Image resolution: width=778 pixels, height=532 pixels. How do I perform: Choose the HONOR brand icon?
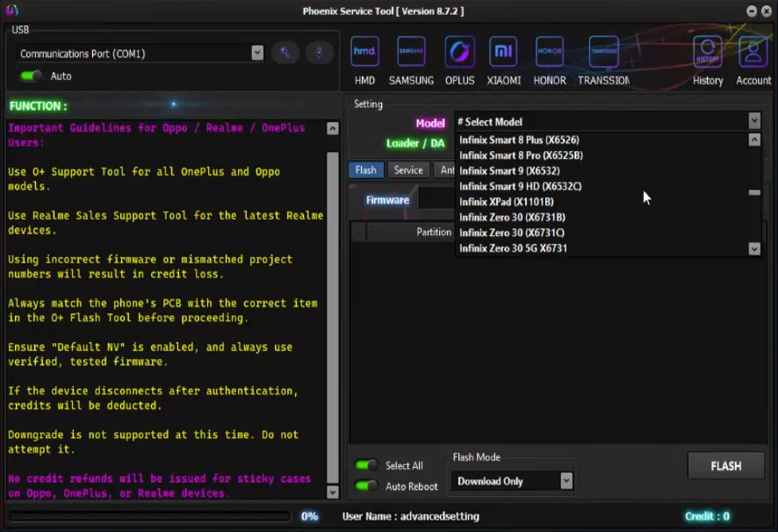pyautogui.click(x=550, y=52)
